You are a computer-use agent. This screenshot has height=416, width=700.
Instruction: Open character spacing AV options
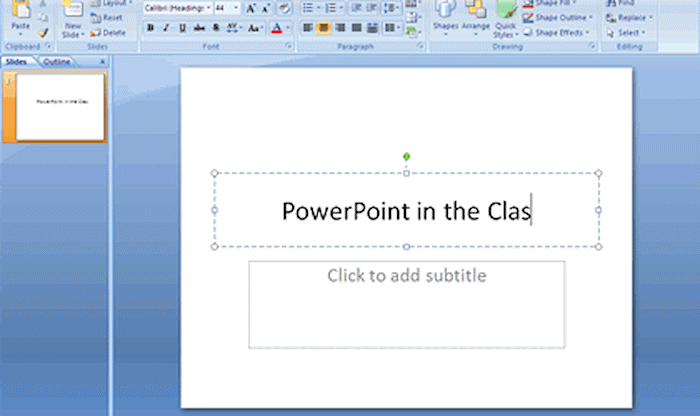pyautogui.click(x=233, y=28)
